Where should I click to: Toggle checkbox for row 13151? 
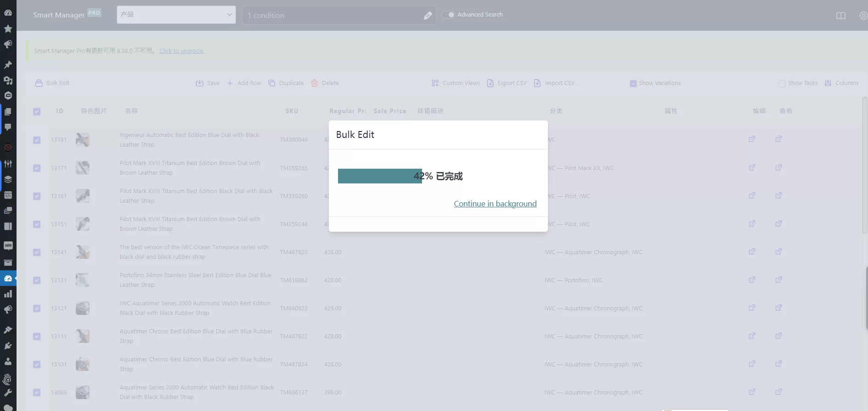pyautogui.click(x=37, y=224)
